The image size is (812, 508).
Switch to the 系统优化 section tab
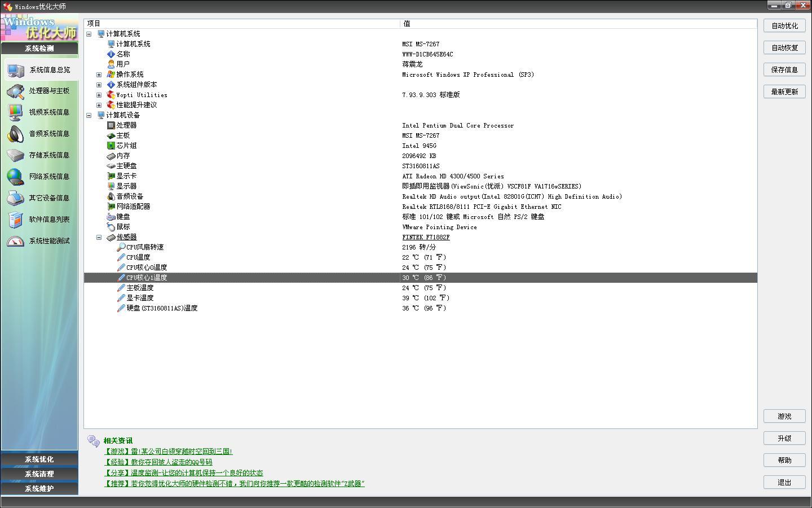(39, 459)
